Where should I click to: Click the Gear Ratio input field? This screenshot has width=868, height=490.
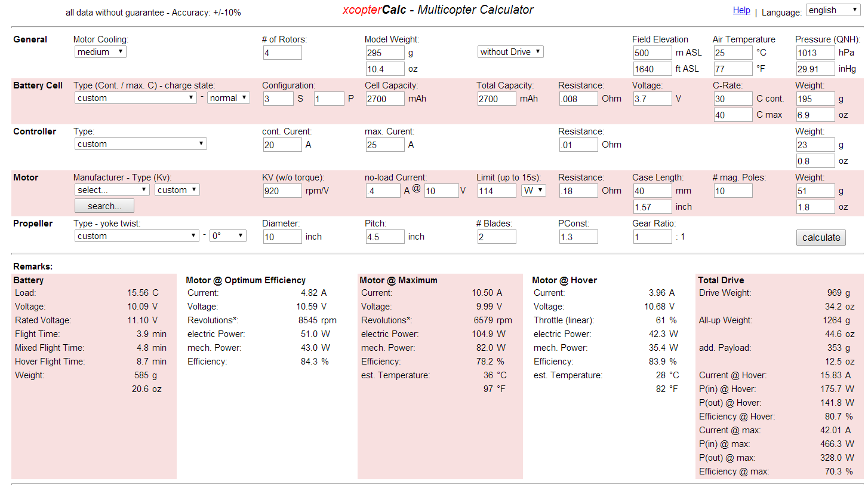652,237
